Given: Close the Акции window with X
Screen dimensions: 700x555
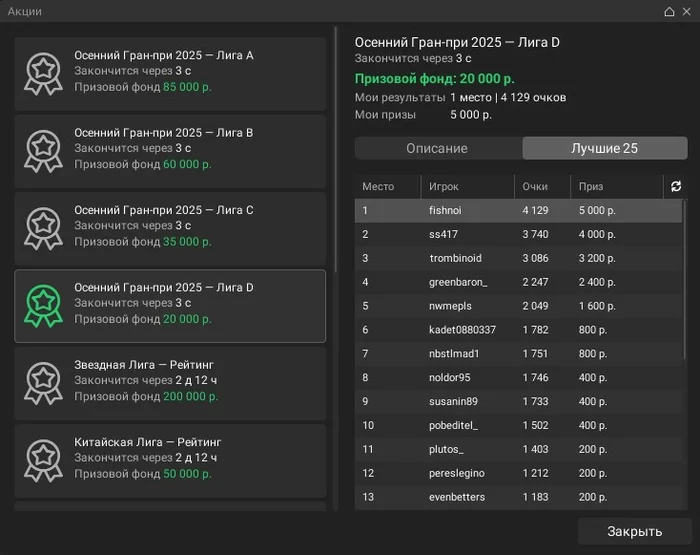Looking at the screenshot, I should 687,12.
